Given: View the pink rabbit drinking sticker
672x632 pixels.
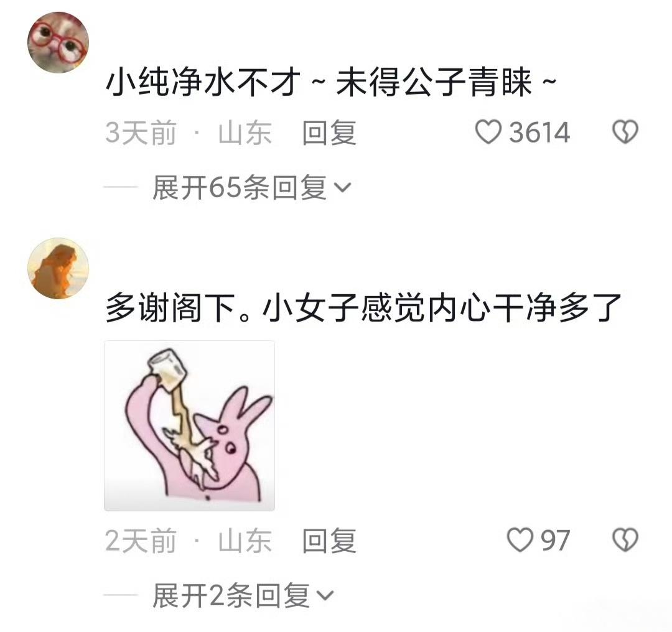Looking at the screenshot, I should 189,426.
